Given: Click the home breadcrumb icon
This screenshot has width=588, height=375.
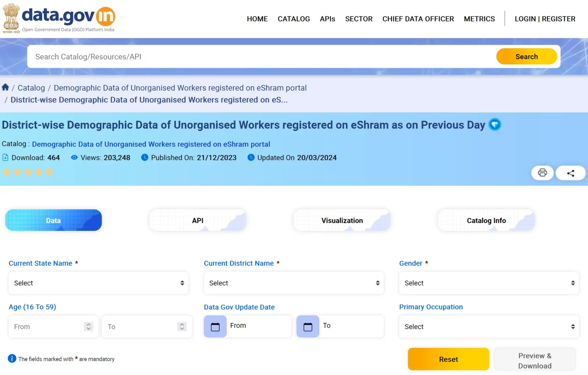Looking at the screenshot, I should click(x=5, y=87).
